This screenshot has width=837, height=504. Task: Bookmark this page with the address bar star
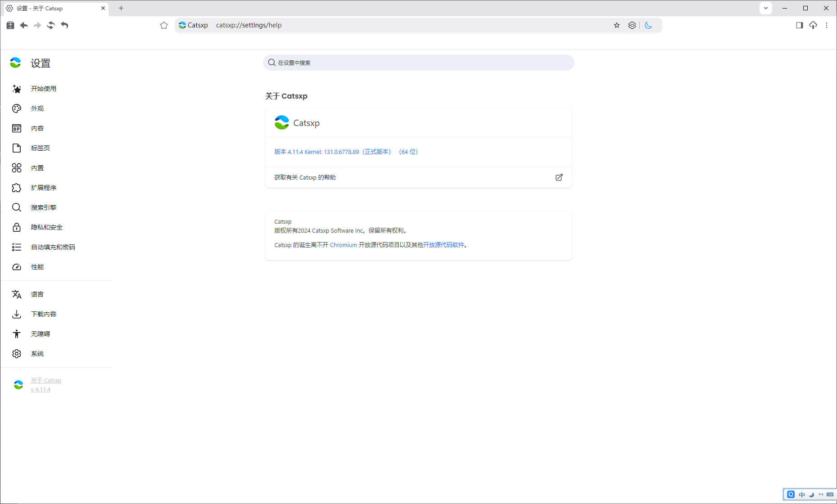[617, 25]
